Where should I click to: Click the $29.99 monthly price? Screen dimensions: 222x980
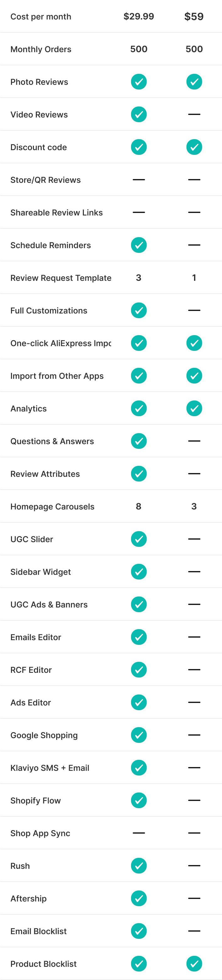pyautogui.click(x=139, y=16)
